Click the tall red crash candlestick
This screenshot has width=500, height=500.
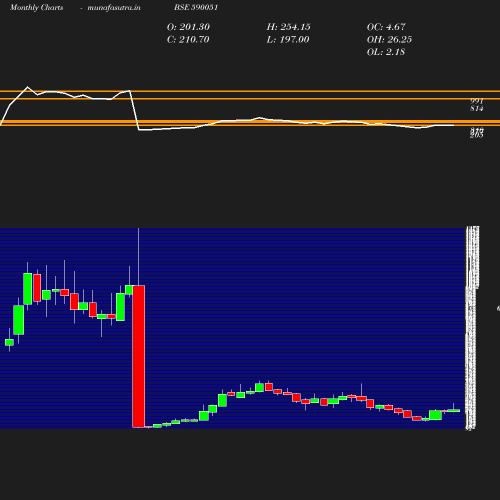pyautogui.click(x=139, y=356)
